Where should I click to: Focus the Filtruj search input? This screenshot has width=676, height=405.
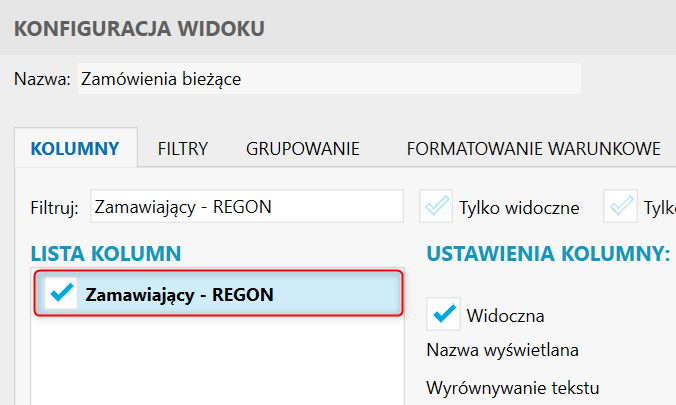point(246,207)
